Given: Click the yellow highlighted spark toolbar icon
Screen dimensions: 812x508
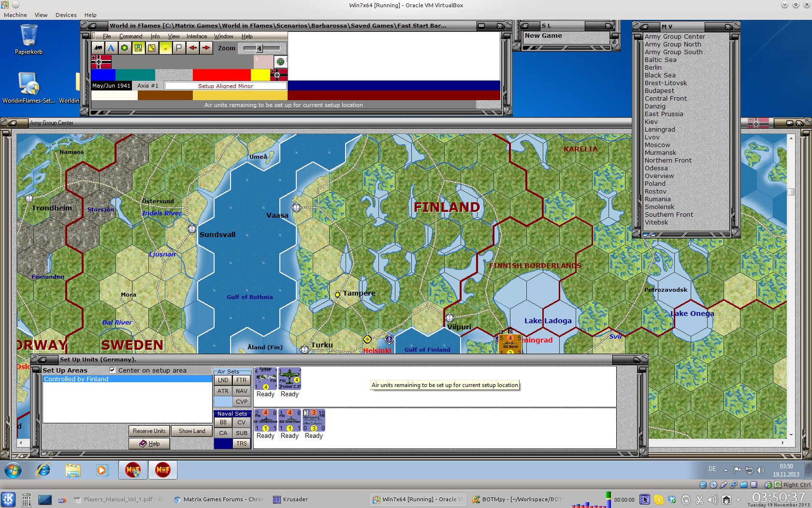Looking at the screenshot, I should coord(165,48).
